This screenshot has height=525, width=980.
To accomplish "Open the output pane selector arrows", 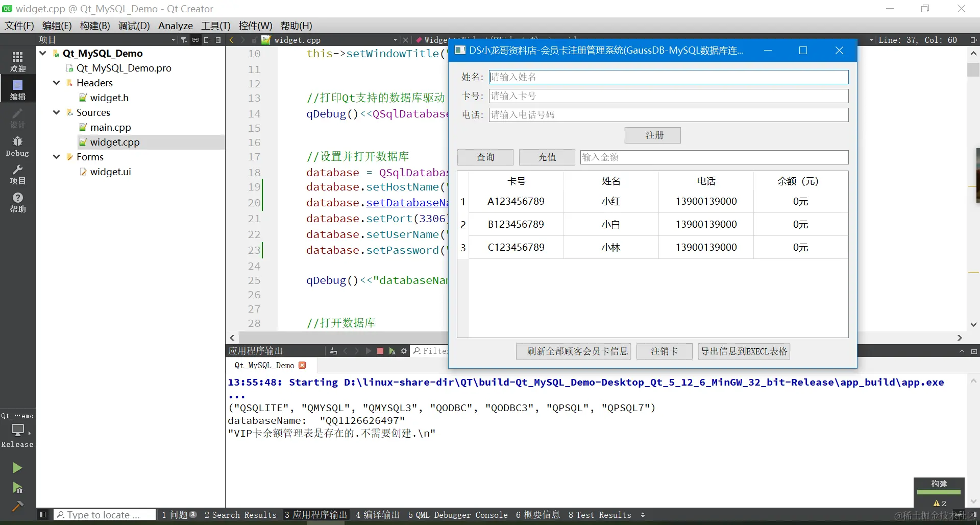I will [x=643, y=515].
